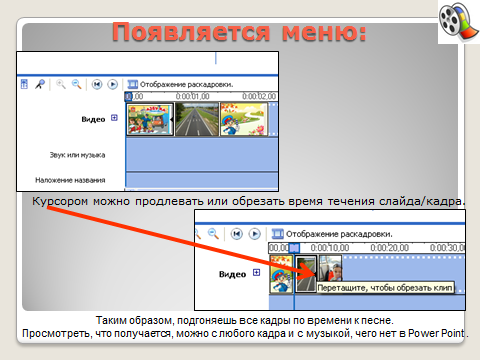
Task: Click Отображение раскадровки in lower panel
Action: [x=332, y=234]
